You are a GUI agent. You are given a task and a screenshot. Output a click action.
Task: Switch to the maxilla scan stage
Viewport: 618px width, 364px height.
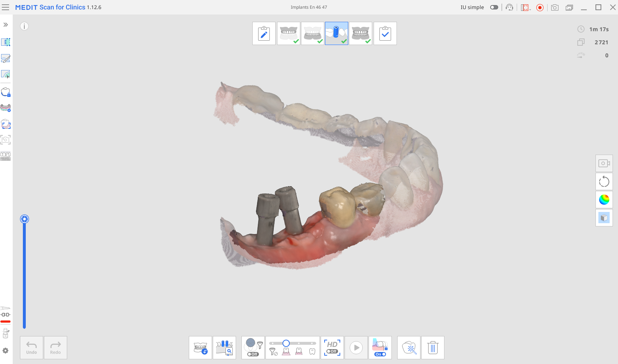(x=289, y=33)
